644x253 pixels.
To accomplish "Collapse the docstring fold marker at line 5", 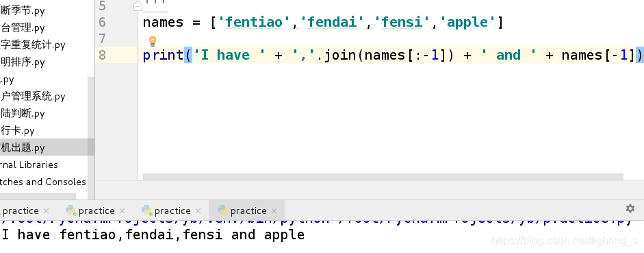I will point(138,7).
